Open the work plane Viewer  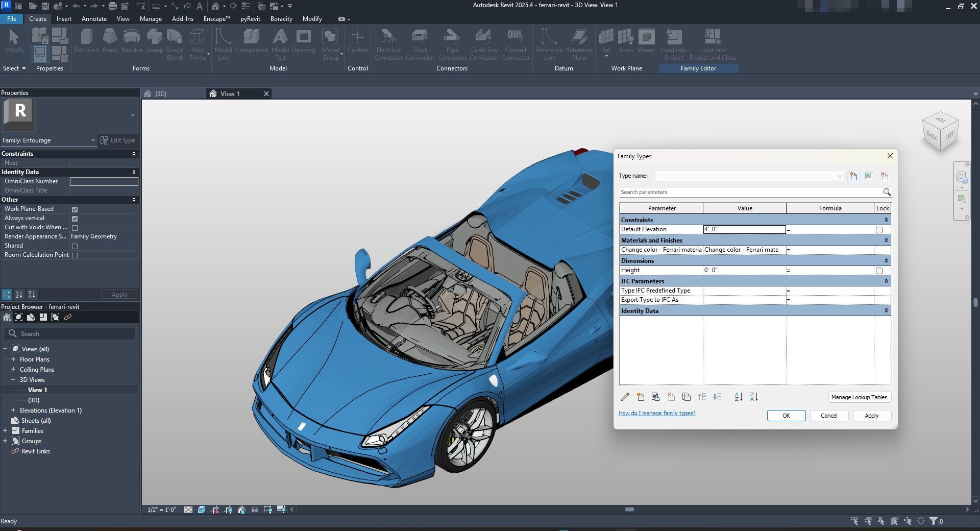tap(646, 41)
